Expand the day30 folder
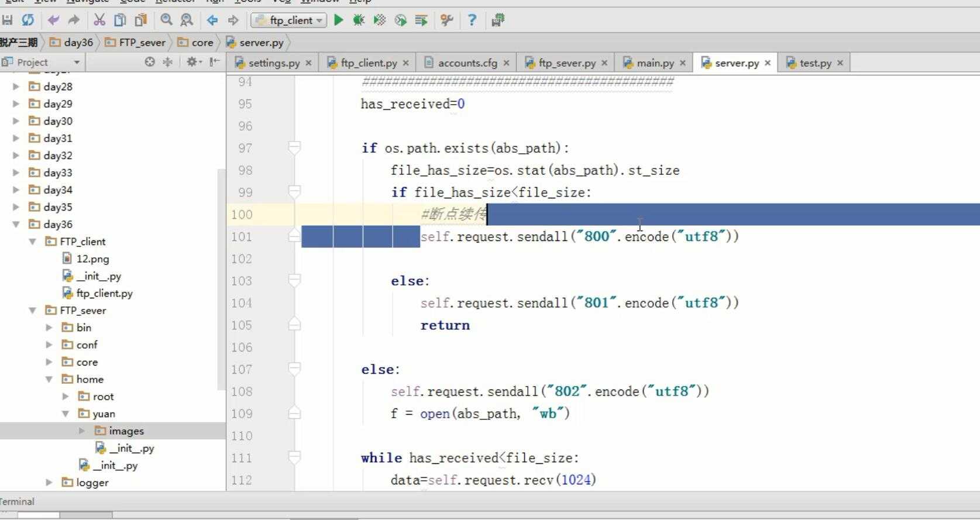 point(16,121)
